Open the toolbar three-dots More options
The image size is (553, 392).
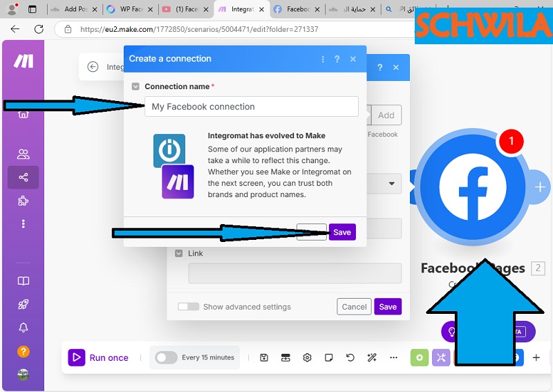point(393,357)
